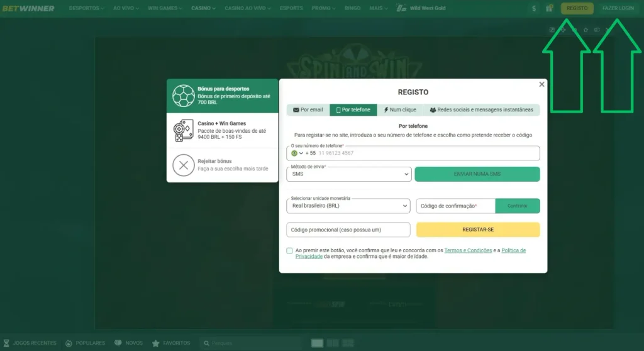Focus the phone number input field
Image resolution: width=644 pixels, height=351 pixels.
pos(413,153)
